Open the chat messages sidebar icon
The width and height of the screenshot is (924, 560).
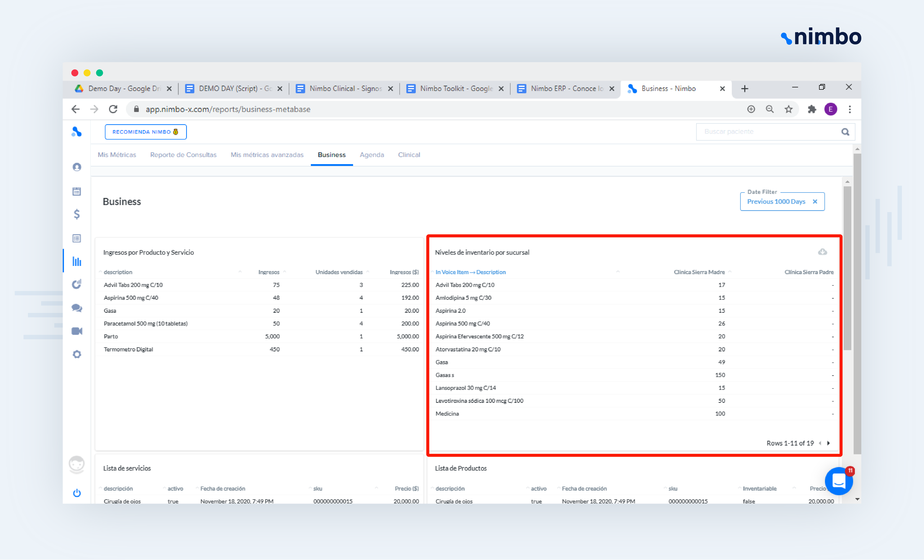(x=76, y=308)
